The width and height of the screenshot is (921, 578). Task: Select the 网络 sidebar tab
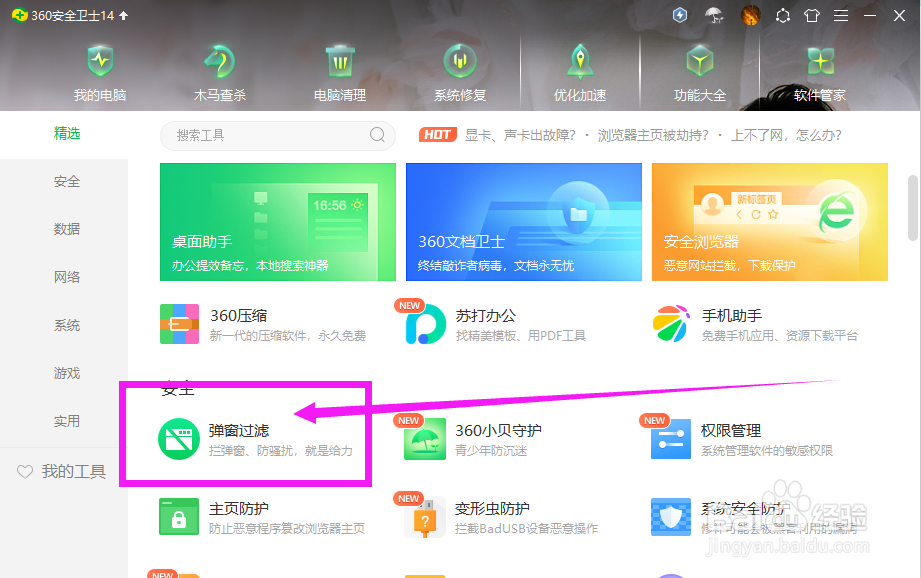[66, 277]
